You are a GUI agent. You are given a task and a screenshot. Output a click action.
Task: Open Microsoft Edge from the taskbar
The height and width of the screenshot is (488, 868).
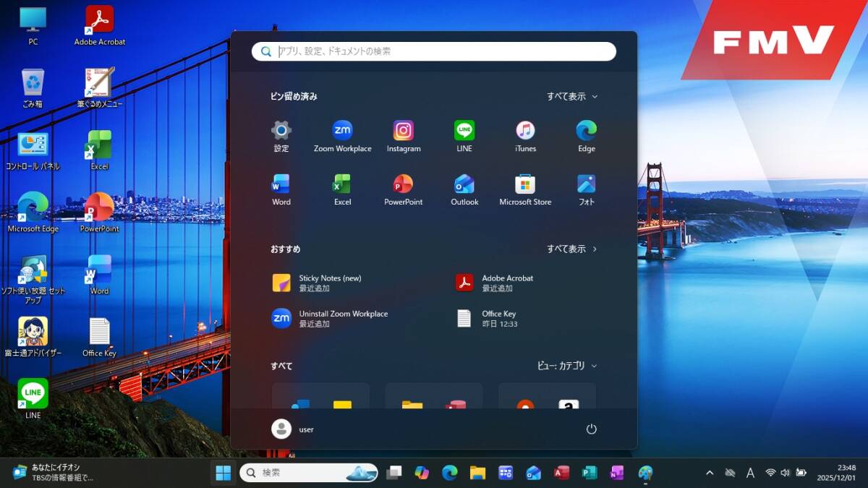[x=450, y=473]
